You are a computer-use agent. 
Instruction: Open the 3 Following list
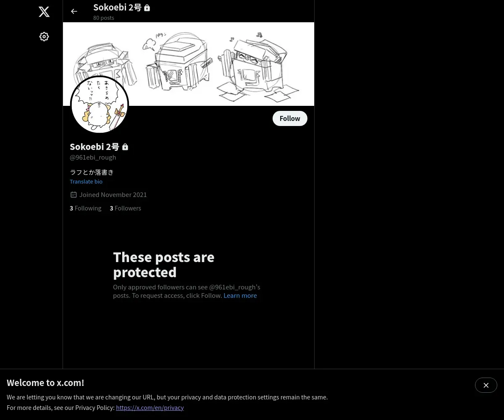(86, 208)
